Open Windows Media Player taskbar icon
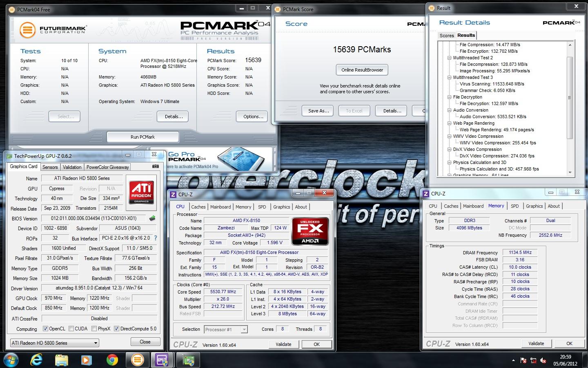 coord(86,360)
